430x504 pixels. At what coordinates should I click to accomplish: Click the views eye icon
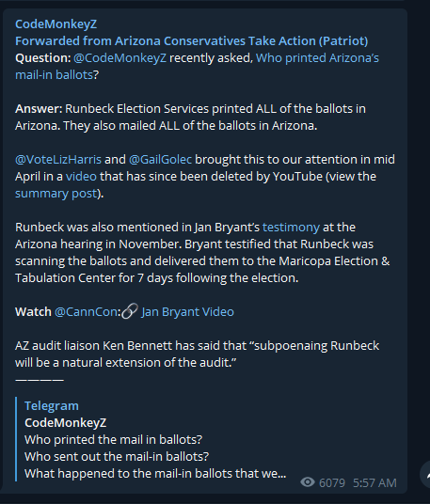click(x=308, y=482)
